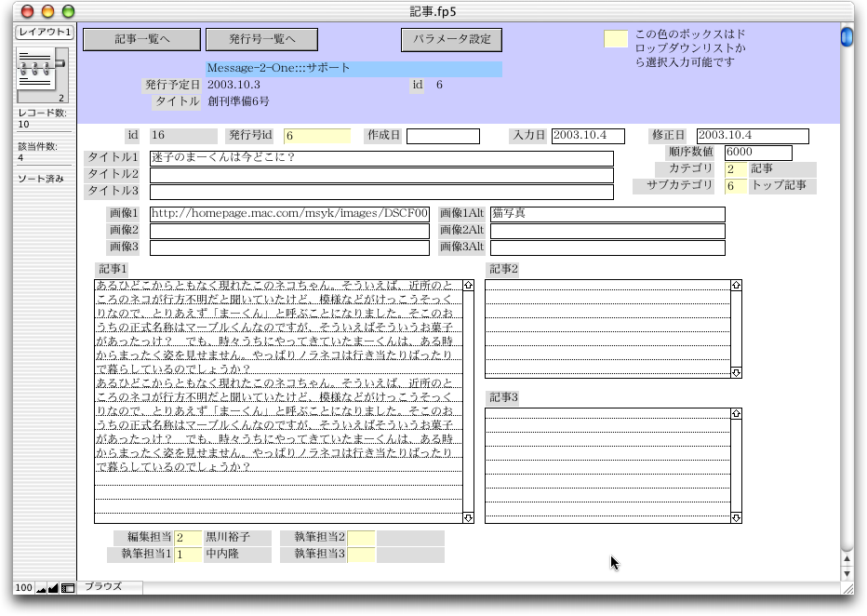This screenshot has width=867, height=616.
Task: Open the ブラウズ mode popup menu
Action: point(111,587)
